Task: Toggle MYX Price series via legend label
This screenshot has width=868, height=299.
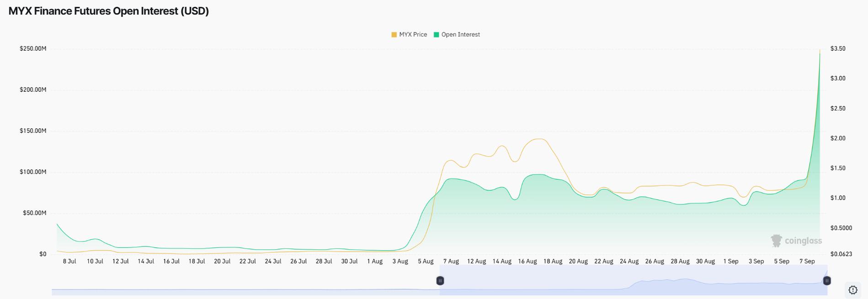Action: 413,35
